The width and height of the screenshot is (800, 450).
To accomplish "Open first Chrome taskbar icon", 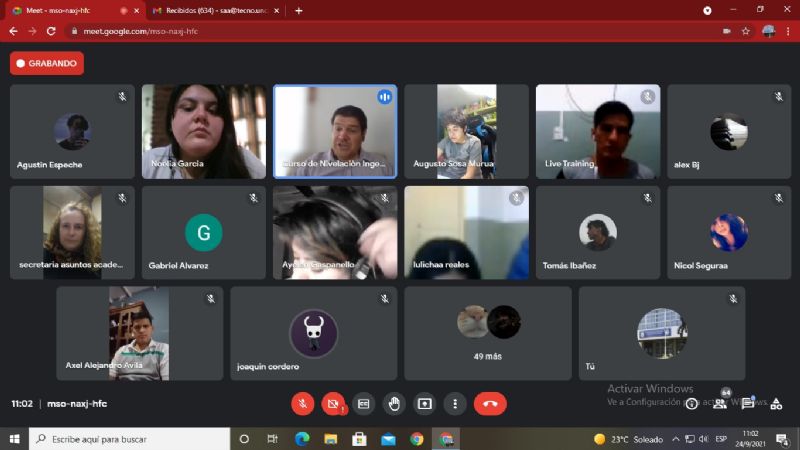I will coord(417,439).
